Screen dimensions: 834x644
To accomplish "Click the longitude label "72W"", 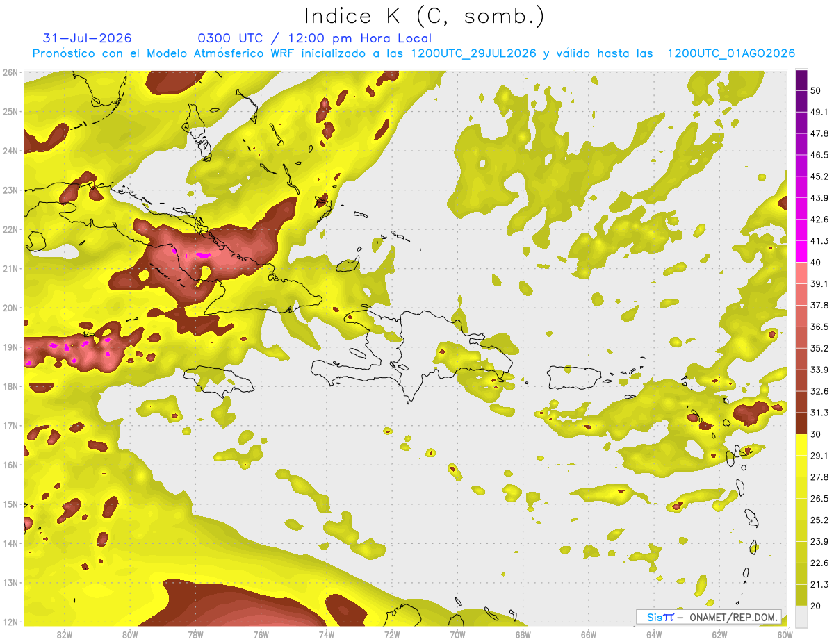I will pyautogui.click(x=392, y=634).
